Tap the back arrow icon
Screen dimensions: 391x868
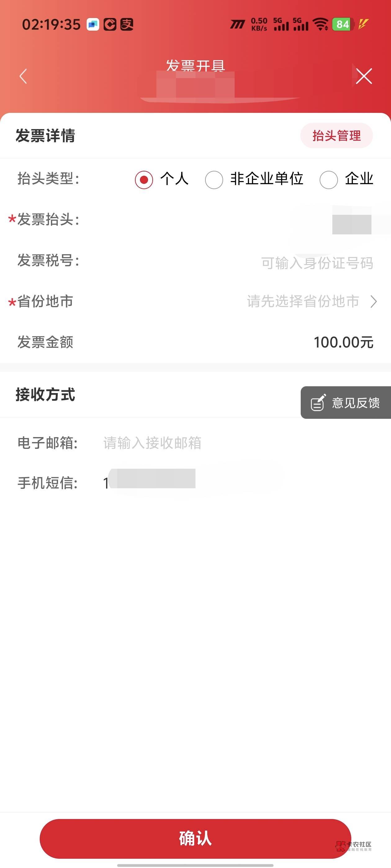(x=23, y=76)
